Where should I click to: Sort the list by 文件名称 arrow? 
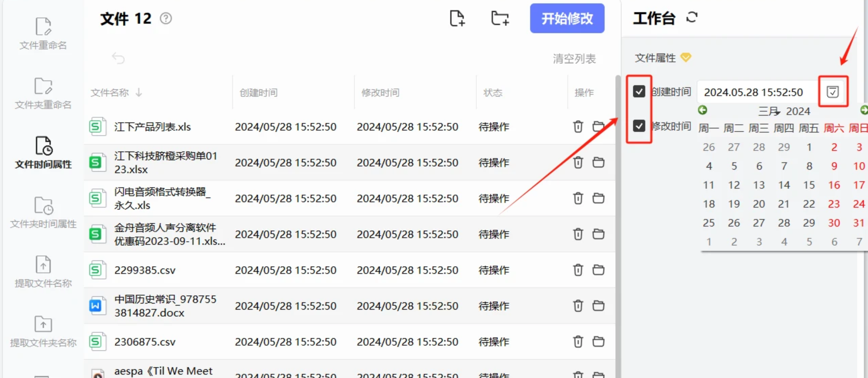139,92
